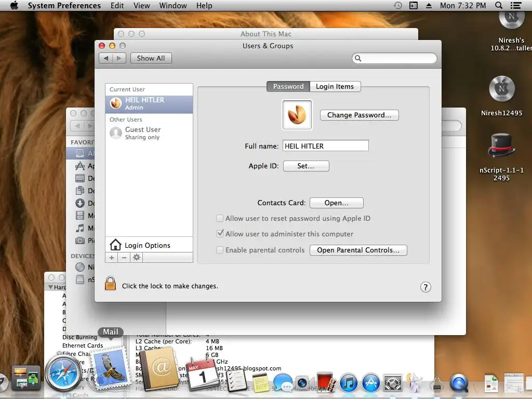
Task: Click the Time Machine menu bar icon
Action: (x=398, y=5)
